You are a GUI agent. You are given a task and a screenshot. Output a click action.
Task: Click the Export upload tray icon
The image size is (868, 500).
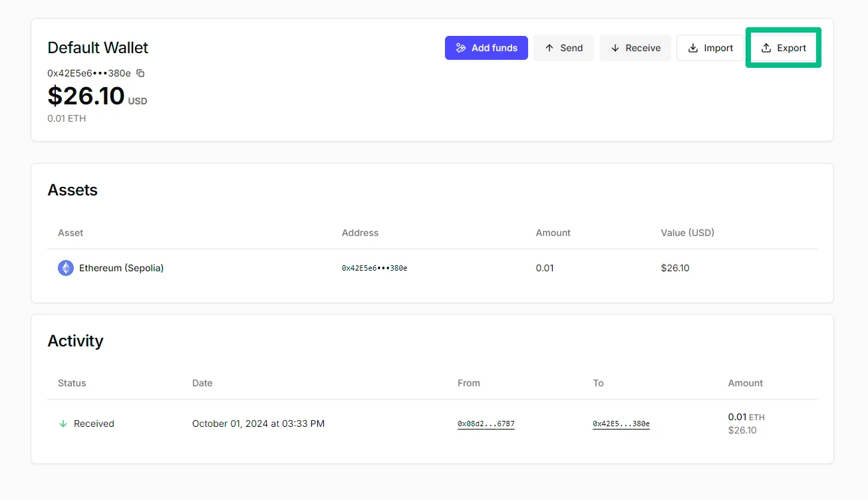point(766,48)
